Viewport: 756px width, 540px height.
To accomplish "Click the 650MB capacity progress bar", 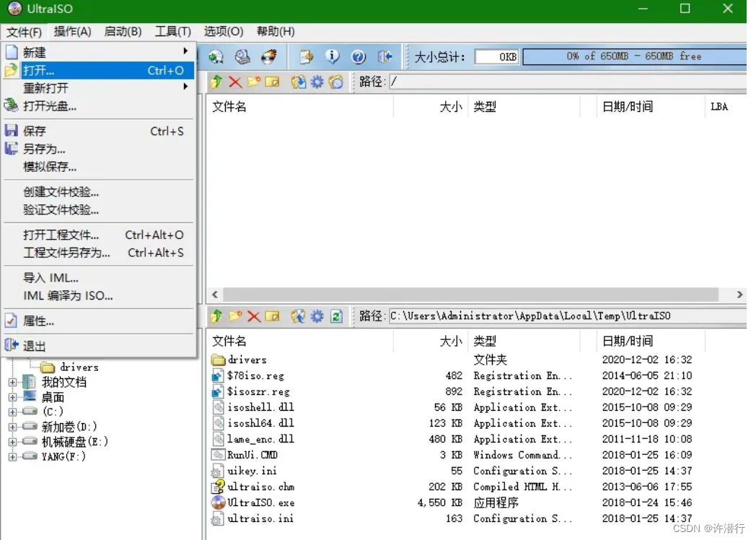I will [634, 56].
